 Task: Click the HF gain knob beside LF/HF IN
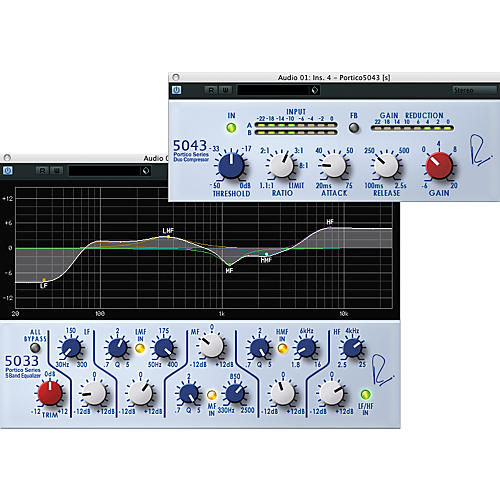point(331,394)
